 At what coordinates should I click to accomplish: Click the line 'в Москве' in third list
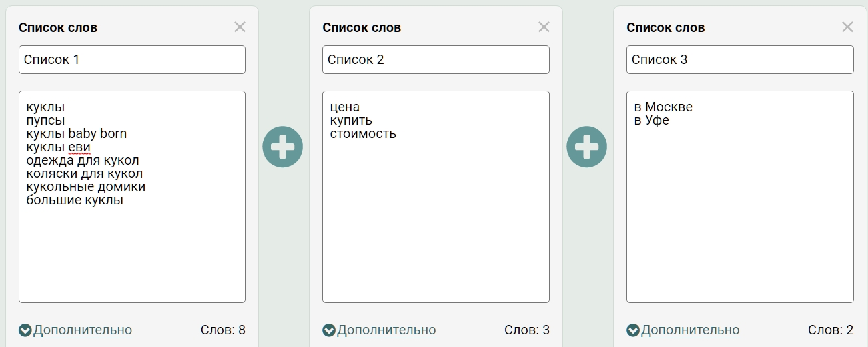click(x=663, y=107)
